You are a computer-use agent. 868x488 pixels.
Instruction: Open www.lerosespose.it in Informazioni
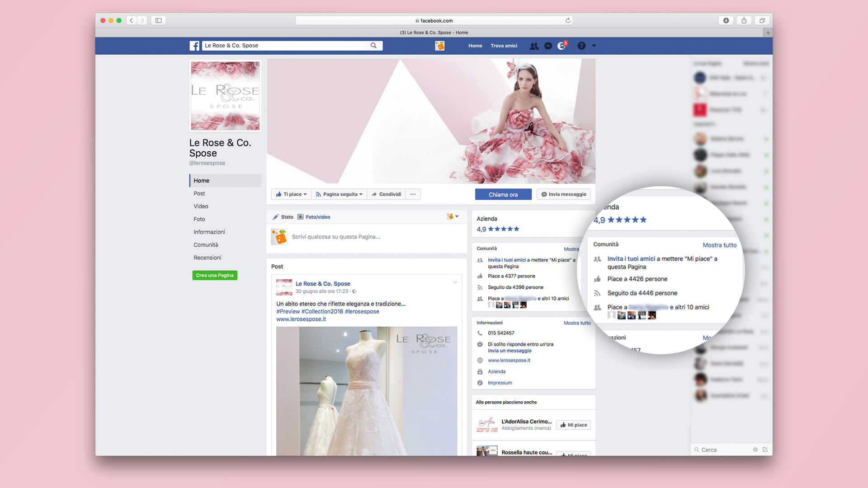click(x=509, y=360)
